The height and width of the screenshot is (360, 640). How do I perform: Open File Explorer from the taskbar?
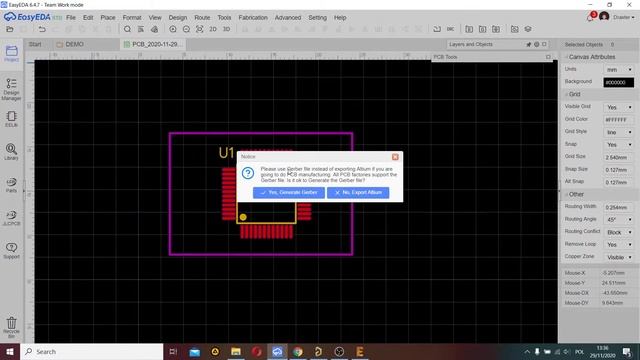tap(236, 351)
